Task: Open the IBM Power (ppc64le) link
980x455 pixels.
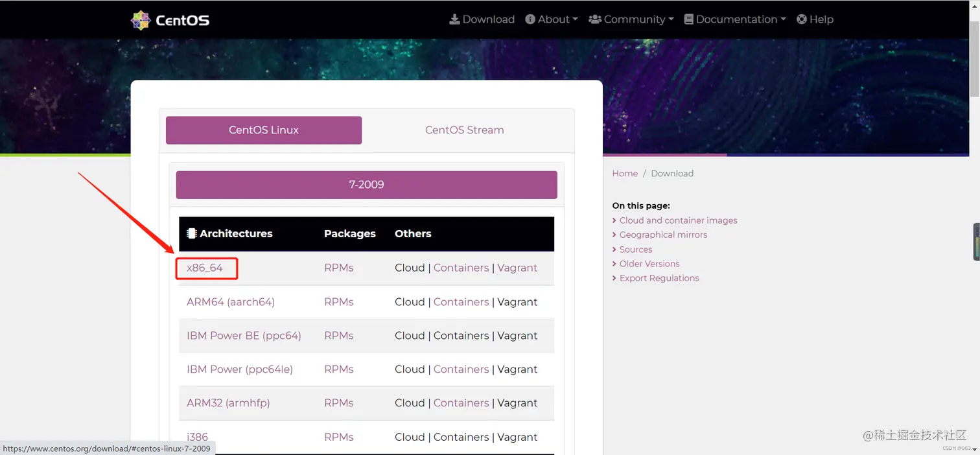Action: point(240,369)
